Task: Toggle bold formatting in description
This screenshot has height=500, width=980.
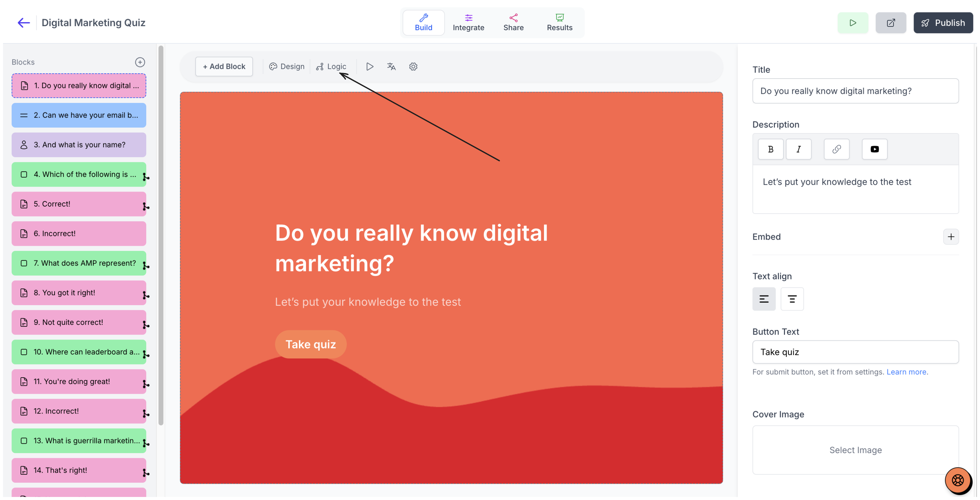Action: point(771,149)
